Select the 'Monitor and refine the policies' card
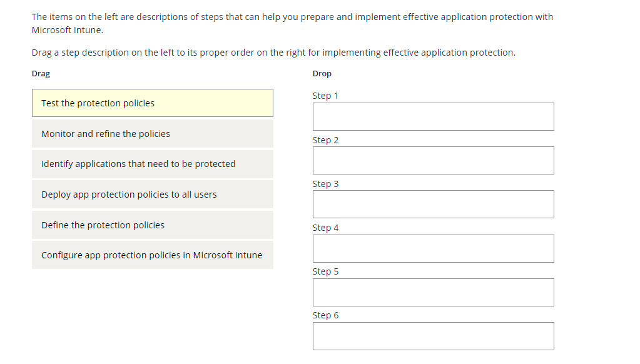 pyautogui.click(x=152, y=133)
